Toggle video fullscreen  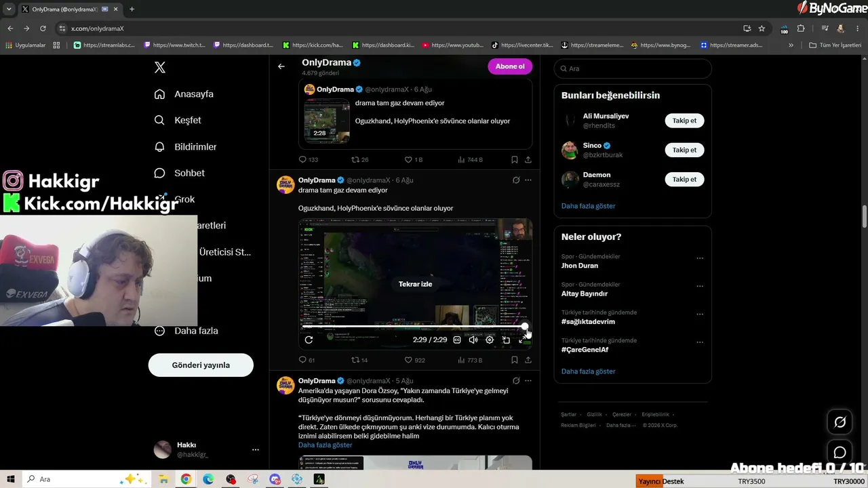pos(521,340)
